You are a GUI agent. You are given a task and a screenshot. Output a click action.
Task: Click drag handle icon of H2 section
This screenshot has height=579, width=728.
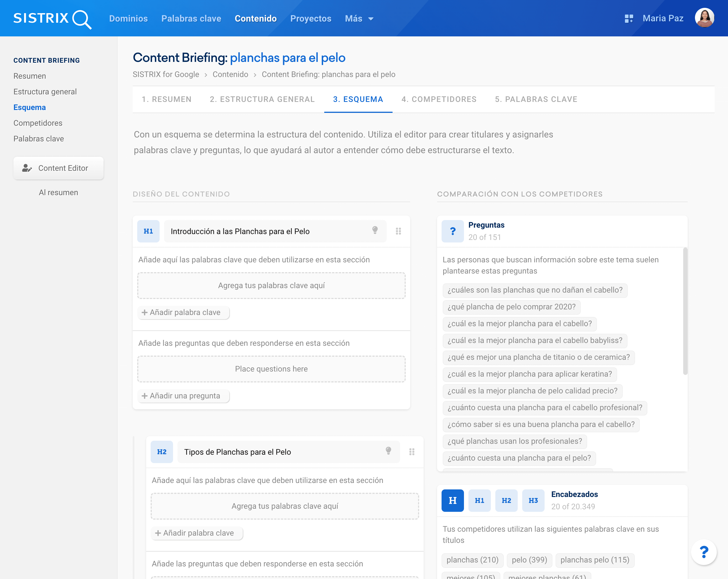coord(412,452)
